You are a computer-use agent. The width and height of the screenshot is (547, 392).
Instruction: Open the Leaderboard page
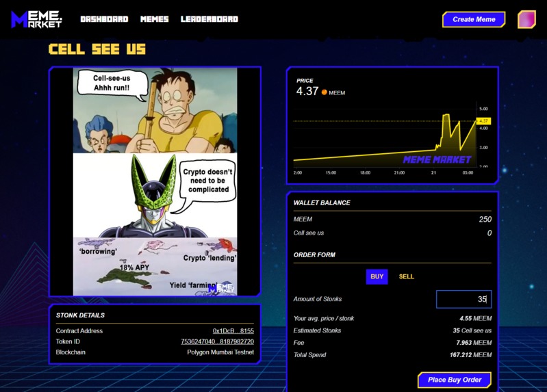coord(209,19)
